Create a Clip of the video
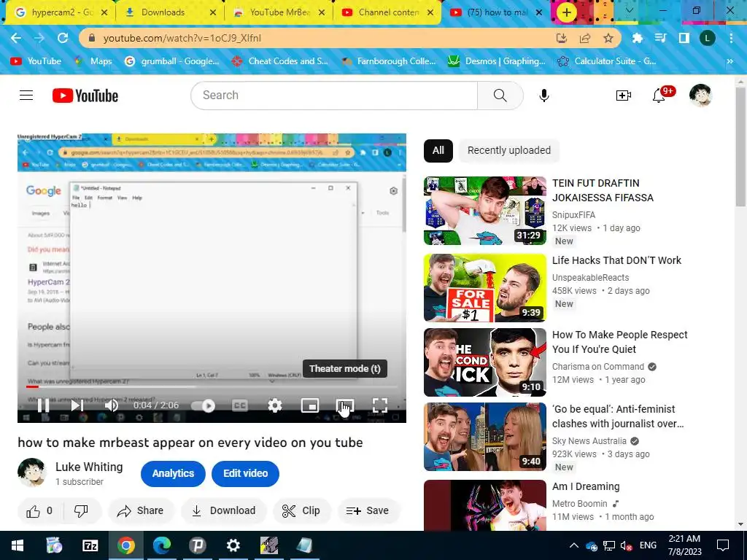 click(301, 511)
